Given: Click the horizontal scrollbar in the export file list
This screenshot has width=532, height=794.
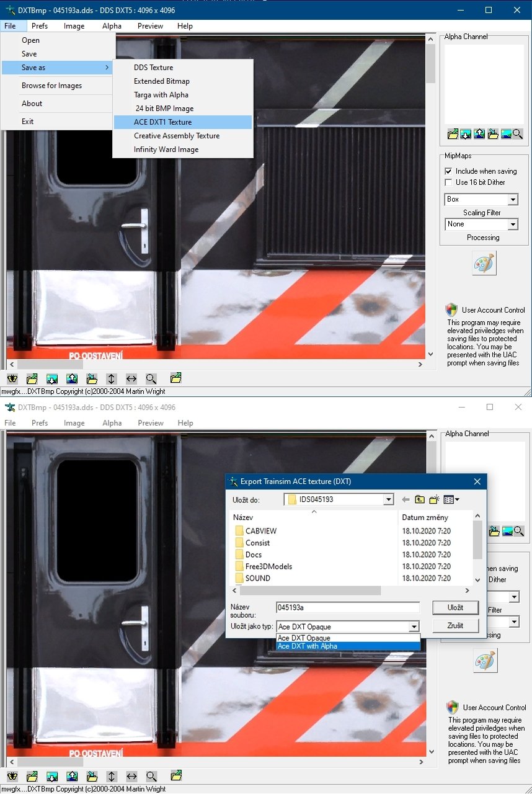Looking at the screenshot, I should click(x=310, y=591).
